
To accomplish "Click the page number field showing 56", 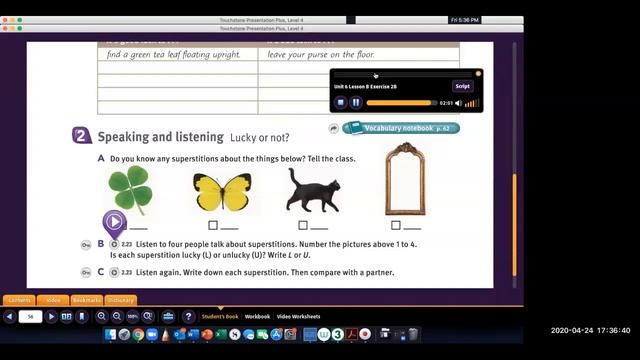I will [x=30, y=316].
